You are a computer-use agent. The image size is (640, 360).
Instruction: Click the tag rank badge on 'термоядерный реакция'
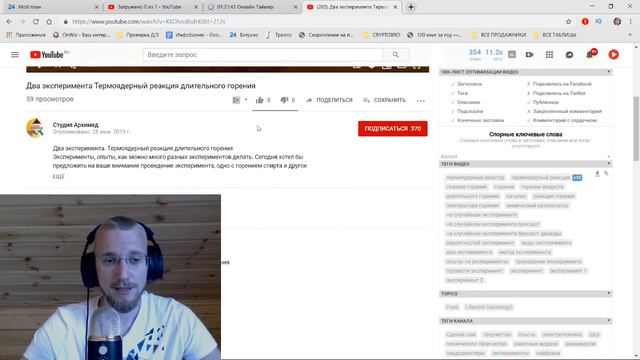(577, 178)
